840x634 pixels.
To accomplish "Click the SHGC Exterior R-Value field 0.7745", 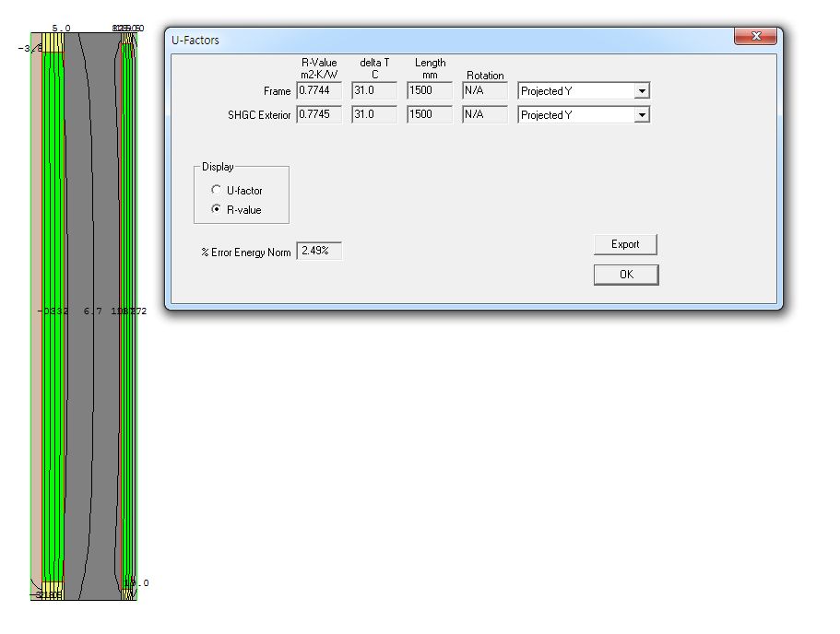I will (319, 114).
